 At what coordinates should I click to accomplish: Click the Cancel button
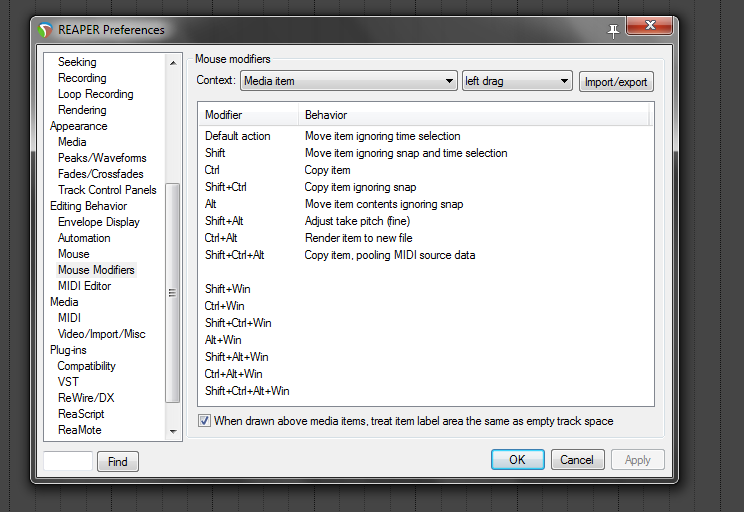coord(577,460)
